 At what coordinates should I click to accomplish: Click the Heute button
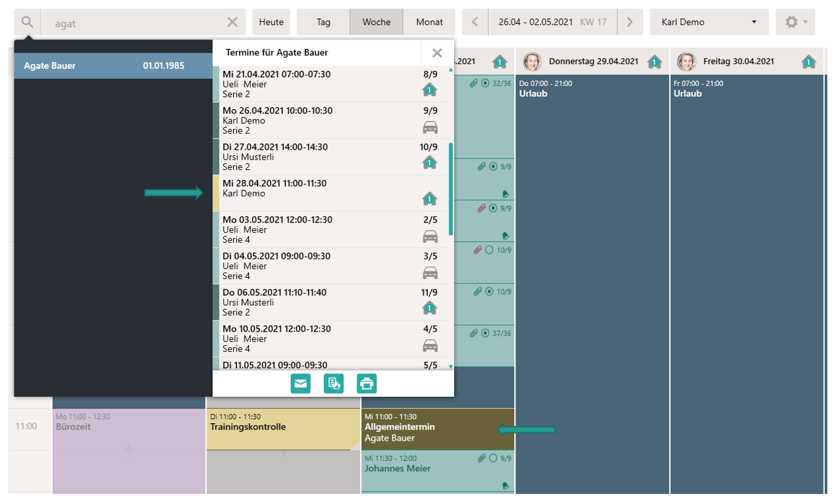[x=271, y=22]
